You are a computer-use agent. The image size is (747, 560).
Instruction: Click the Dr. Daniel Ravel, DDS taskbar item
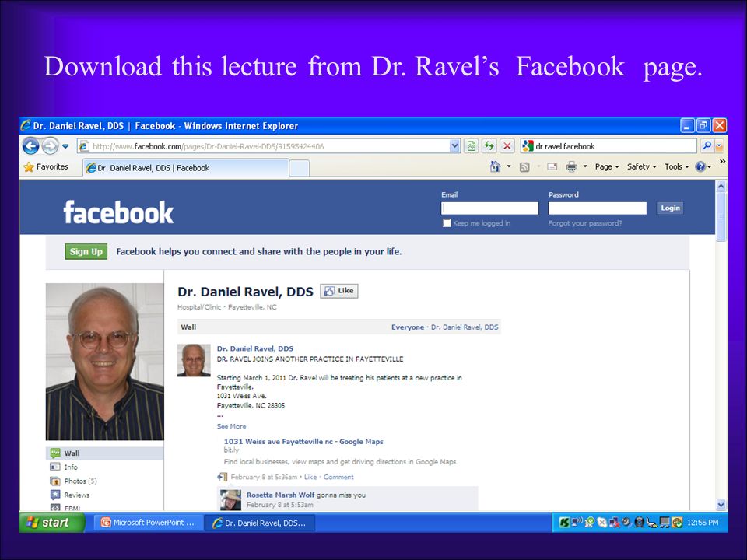(x=260, y=523)
